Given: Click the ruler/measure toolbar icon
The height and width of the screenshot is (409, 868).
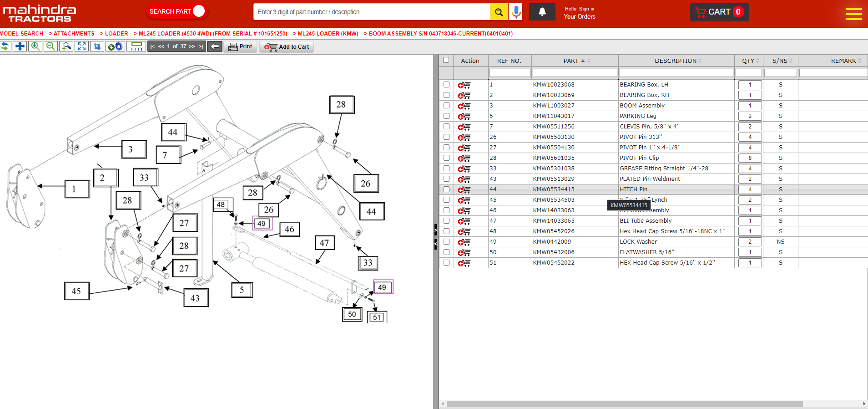Looking at the screenshot, I should pos(136,46).
